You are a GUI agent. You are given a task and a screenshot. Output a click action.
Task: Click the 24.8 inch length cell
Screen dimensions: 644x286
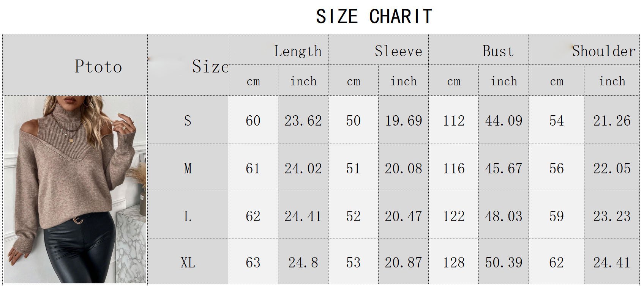(303, 262)
